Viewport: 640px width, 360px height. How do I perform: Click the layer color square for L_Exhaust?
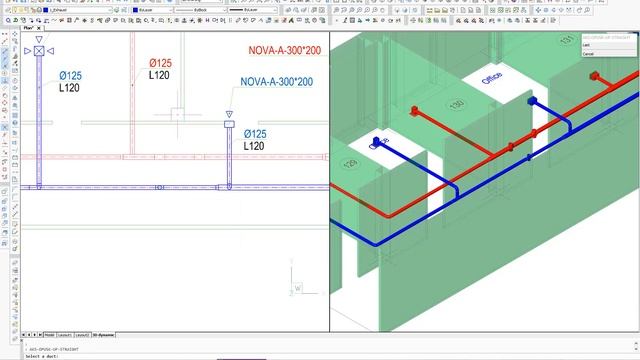coord(46,10)
